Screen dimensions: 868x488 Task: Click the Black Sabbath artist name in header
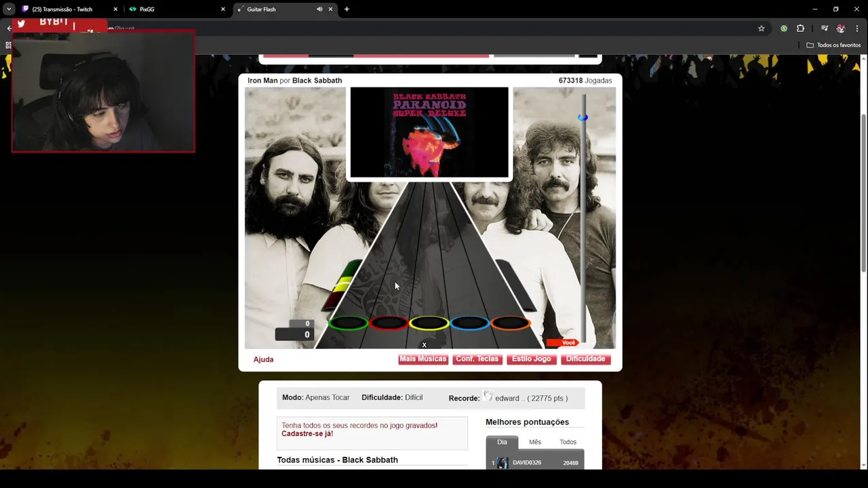pyautogui.click(x=317, y=81)
